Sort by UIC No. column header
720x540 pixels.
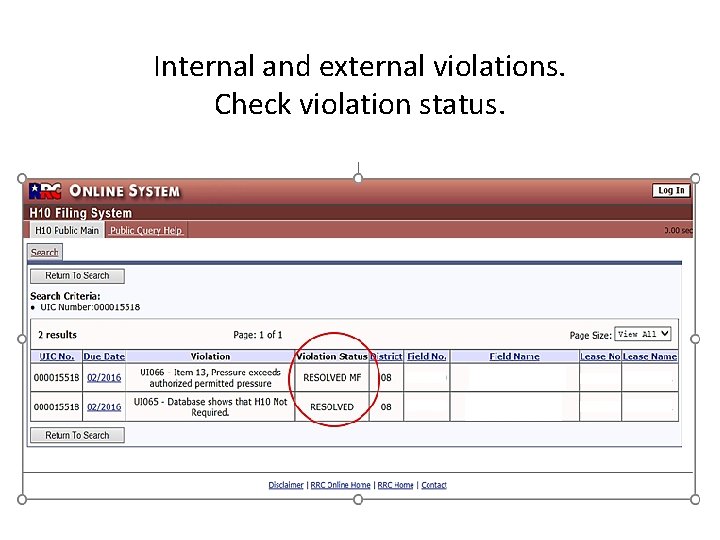(56, 356)
